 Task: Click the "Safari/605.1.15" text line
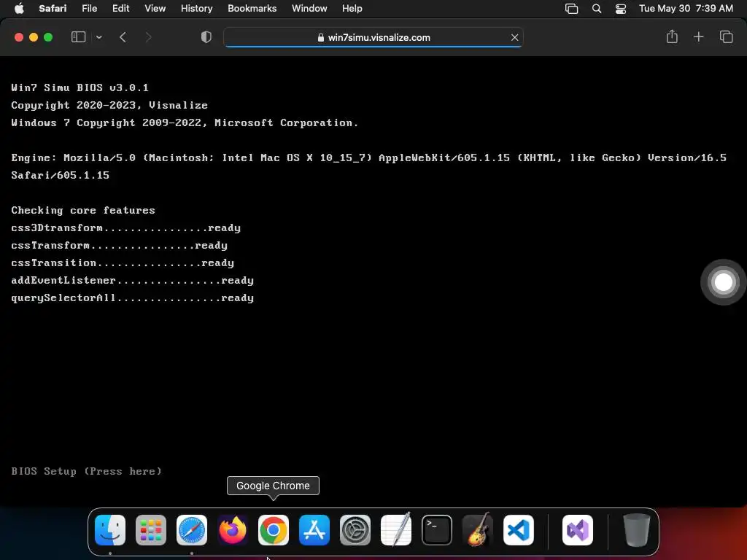pyautogui.click(x=60, y=175)
